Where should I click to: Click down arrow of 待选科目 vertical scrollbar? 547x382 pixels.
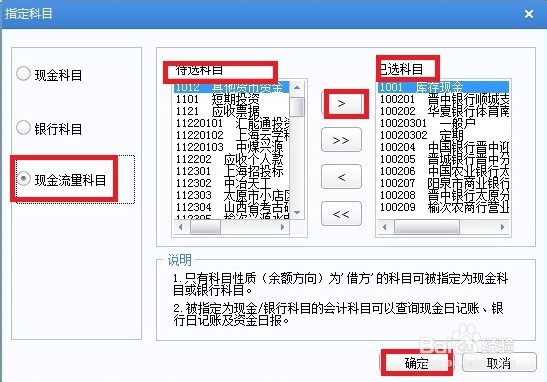[x=297, y=212]
